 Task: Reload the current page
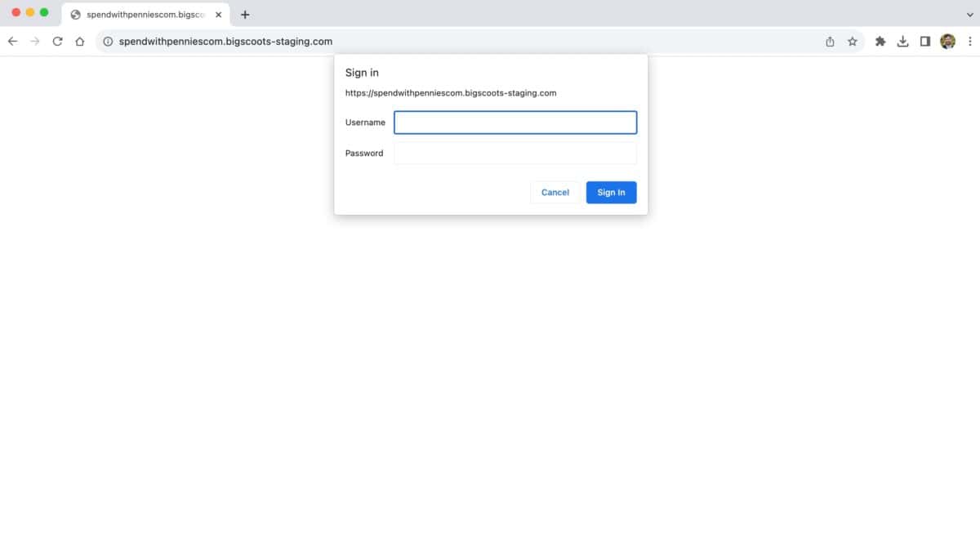pos(57,42)
